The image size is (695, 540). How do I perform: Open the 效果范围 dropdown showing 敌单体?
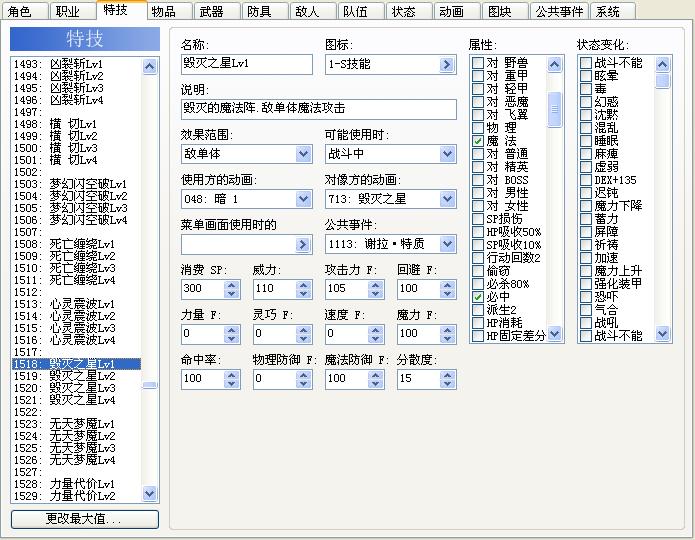[303, 154]
